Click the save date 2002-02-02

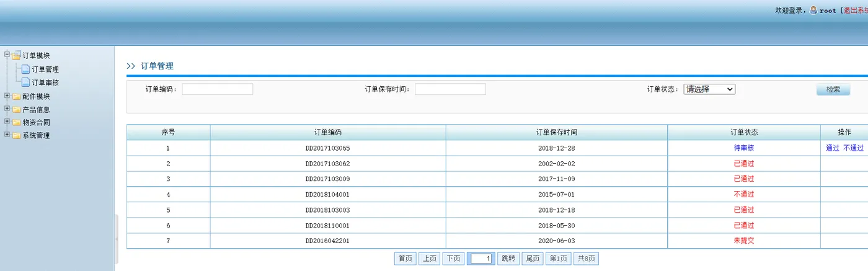click(557, 164)
